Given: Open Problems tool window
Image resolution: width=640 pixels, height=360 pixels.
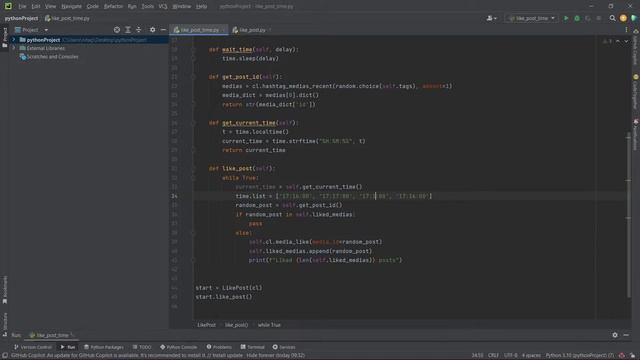Looking at the screenshot, I should [219, 347].
